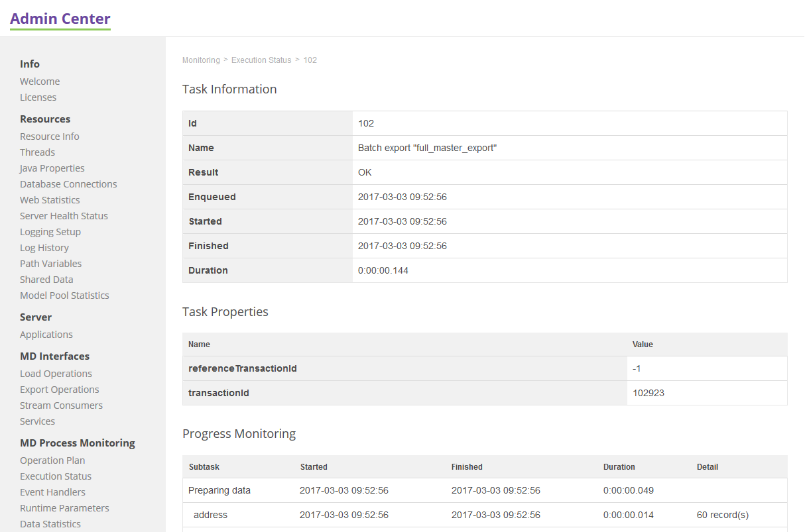This screenshot has width=805, height=532.
Task: Open Path Variables page
Action: click(50, 264)
